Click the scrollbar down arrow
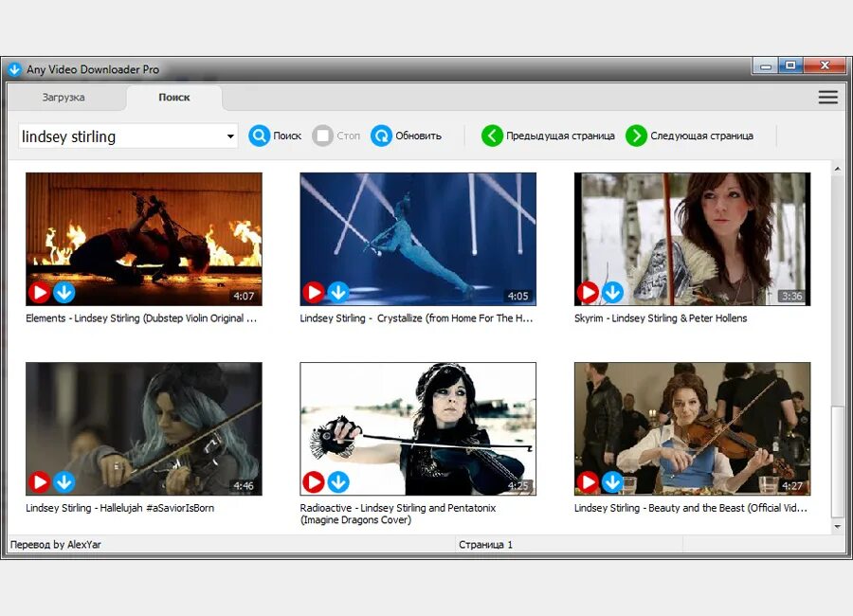The height and width of the screenshot is (616, 853). pyautogui.click(x=838, y=526)
